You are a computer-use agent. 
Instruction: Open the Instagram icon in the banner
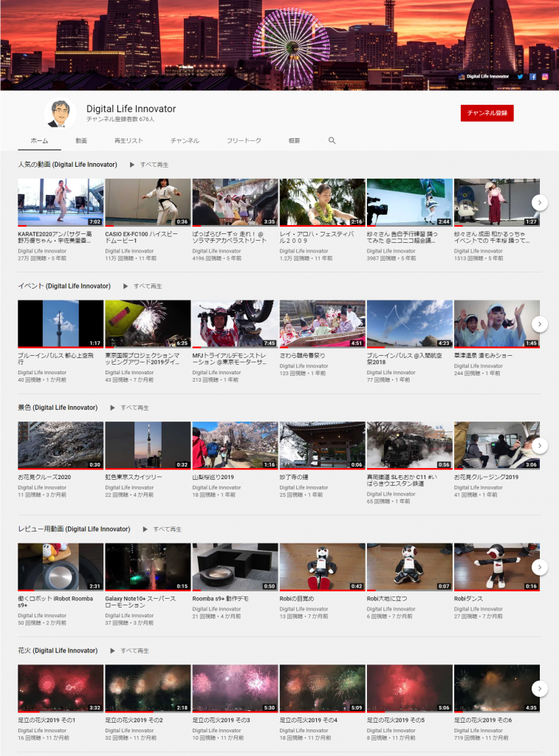click(x=545, y=76)
